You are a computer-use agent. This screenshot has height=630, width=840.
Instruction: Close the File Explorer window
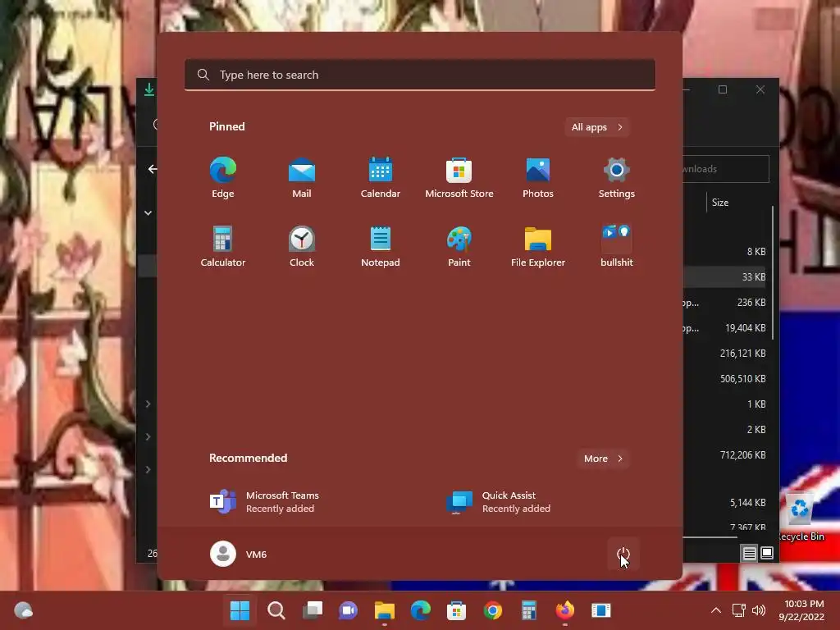(760, 89)
